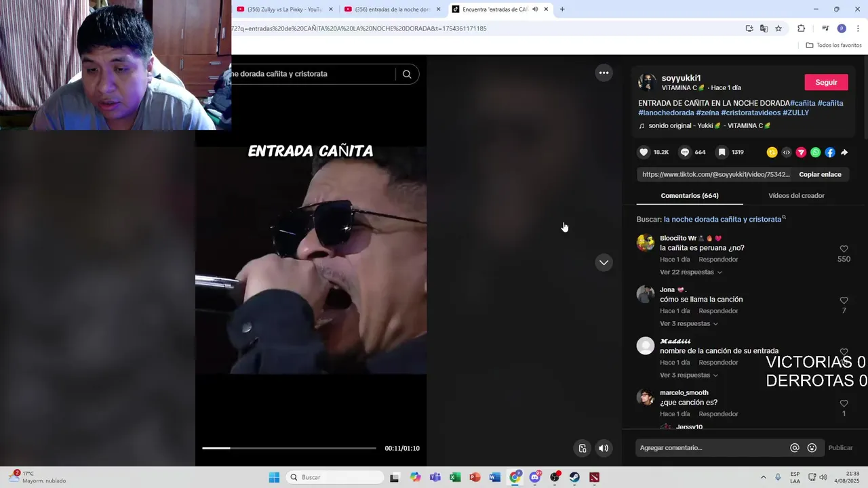This screenshot has height=488, width=868.
Task: Click the Publicar button
Action: click(840, 448)
